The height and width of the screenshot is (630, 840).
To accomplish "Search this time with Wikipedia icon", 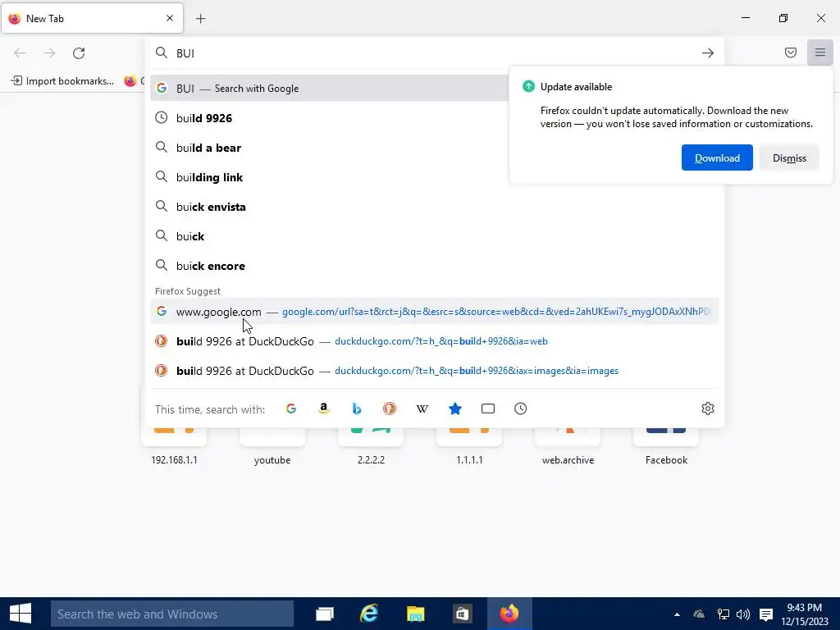I will click(x=422, y=409).
